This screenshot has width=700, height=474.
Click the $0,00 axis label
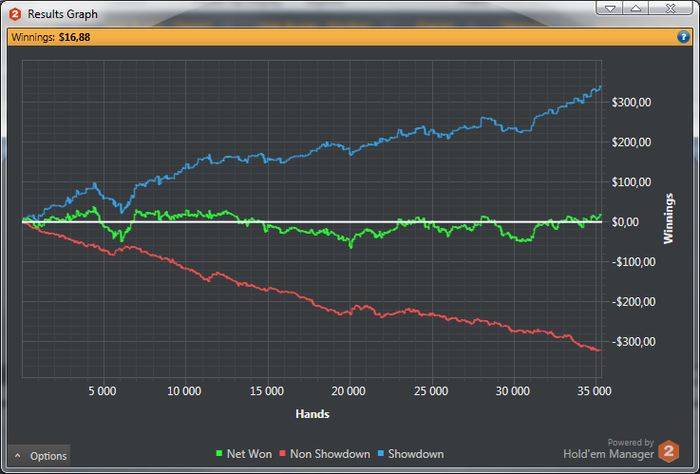click(625, 222)
